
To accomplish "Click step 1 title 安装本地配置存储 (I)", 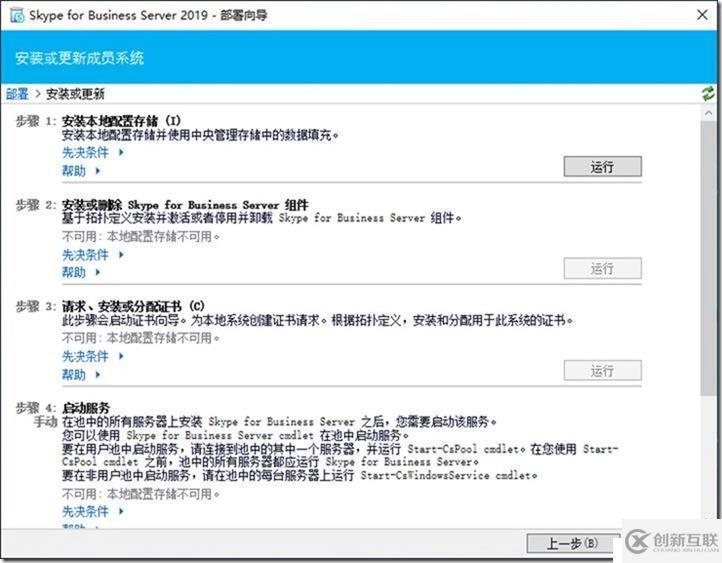I will [122, 121].
